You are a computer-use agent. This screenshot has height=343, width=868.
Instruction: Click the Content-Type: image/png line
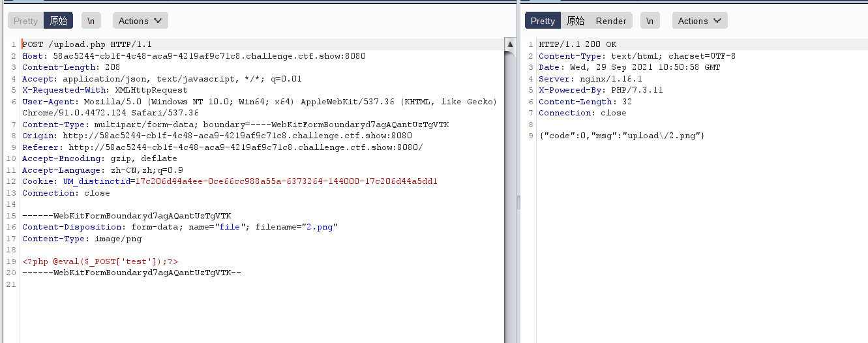tap(82, 239)
